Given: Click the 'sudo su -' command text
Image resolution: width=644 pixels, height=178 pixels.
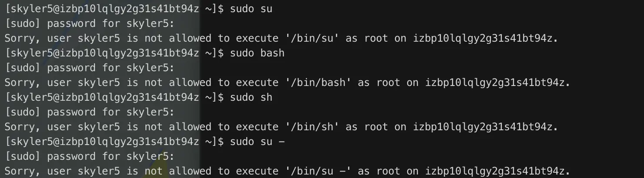Looking at the screenshot, I should pyautogui.click(x=257, y=142).
